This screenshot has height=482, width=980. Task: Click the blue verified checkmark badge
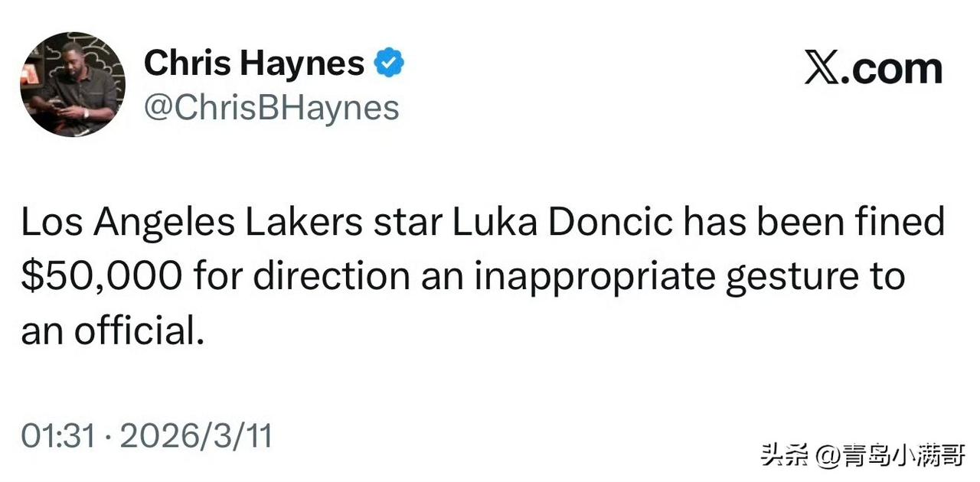pos(389,63)
